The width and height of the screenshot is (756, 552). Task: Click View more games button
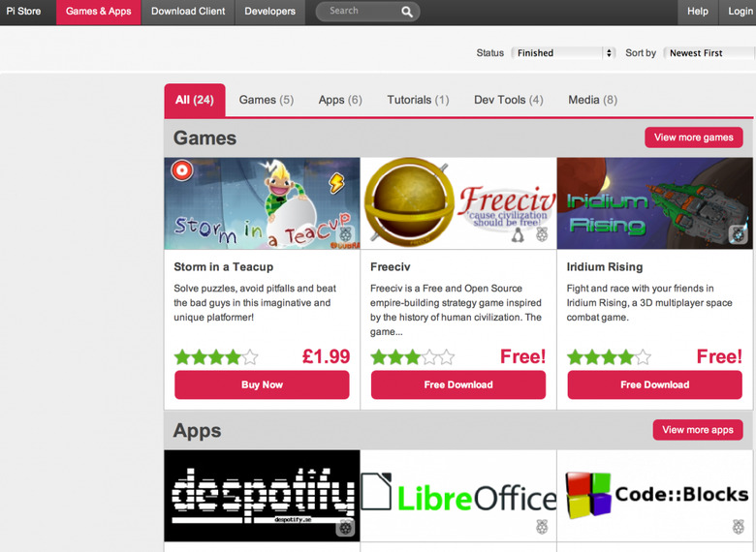click(694, 138)
